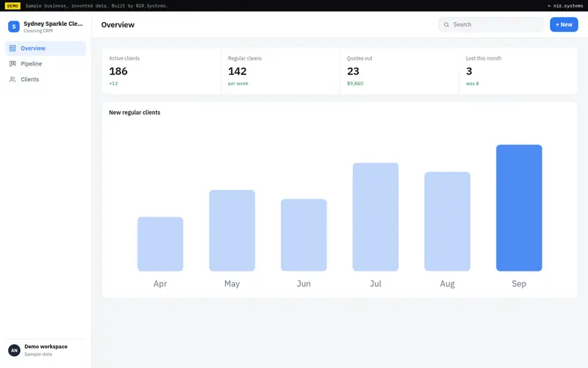
Task: Select the highlighted Sep bar
Action: tap(519, 208)
